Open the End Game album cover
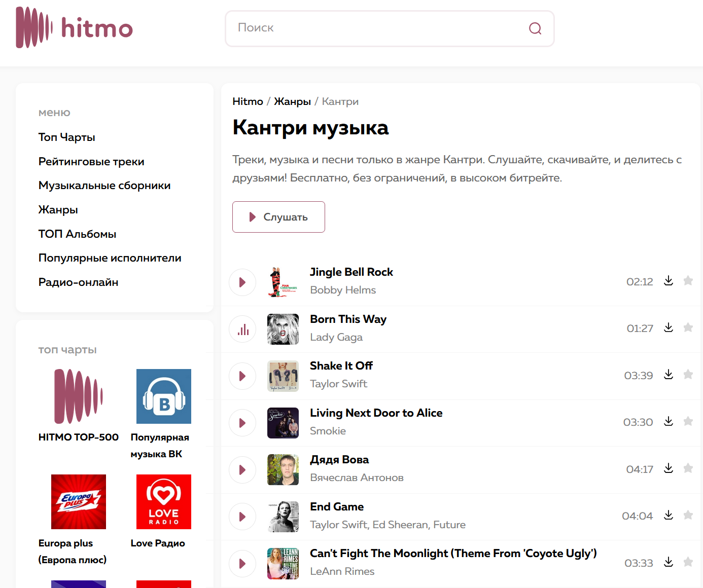Image resolution: width=703 pixels, height=588 pixels. tap(283, 517)
